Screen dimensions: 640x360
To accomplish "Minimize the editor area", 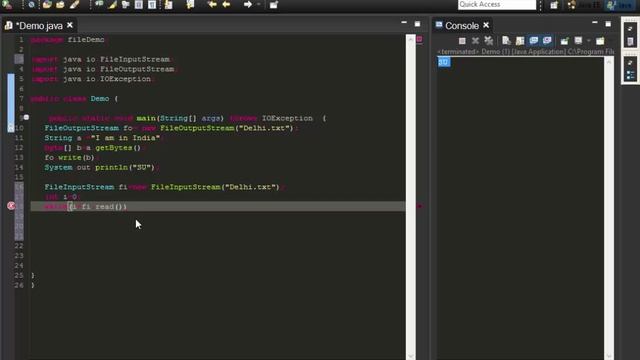I will (x=404, y=23).
